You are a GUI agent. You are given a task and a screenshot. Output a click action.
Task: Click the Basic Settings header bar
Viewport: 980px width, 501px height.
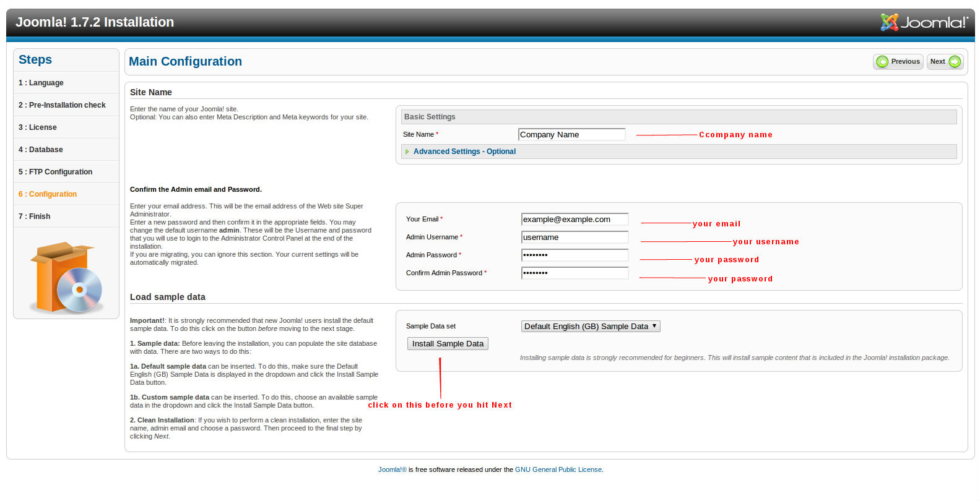[679, 117]
